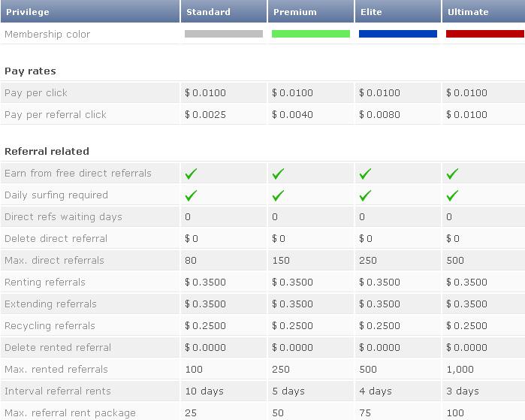The image size is (525, 420).
Task: Click the red Ultimate membership color bar
Action: point(484,34)
